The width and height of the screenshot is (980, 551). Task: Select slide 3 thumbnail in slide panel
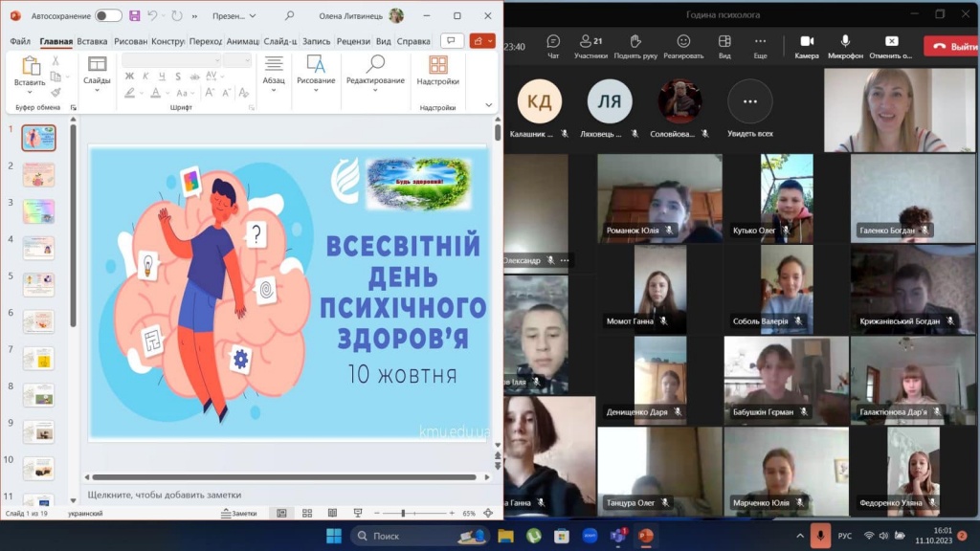pos(38,211)
